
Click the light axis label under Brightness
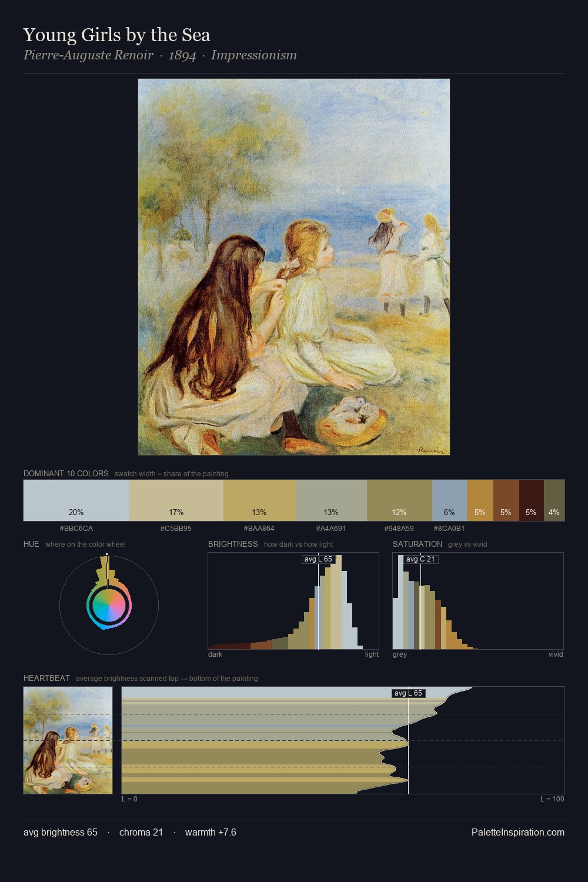[x=372, y=654]
